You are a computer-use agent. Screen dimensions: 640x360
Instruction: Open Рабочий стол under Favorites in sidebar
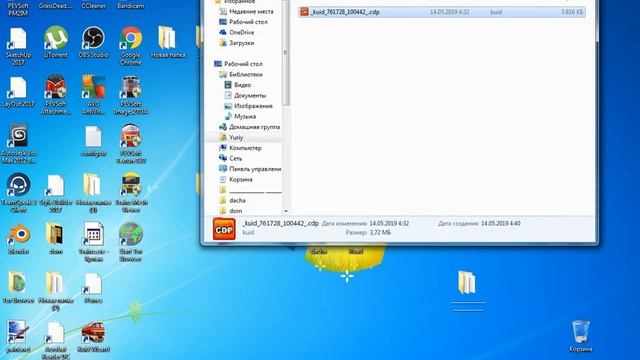[x=248, y=22]
